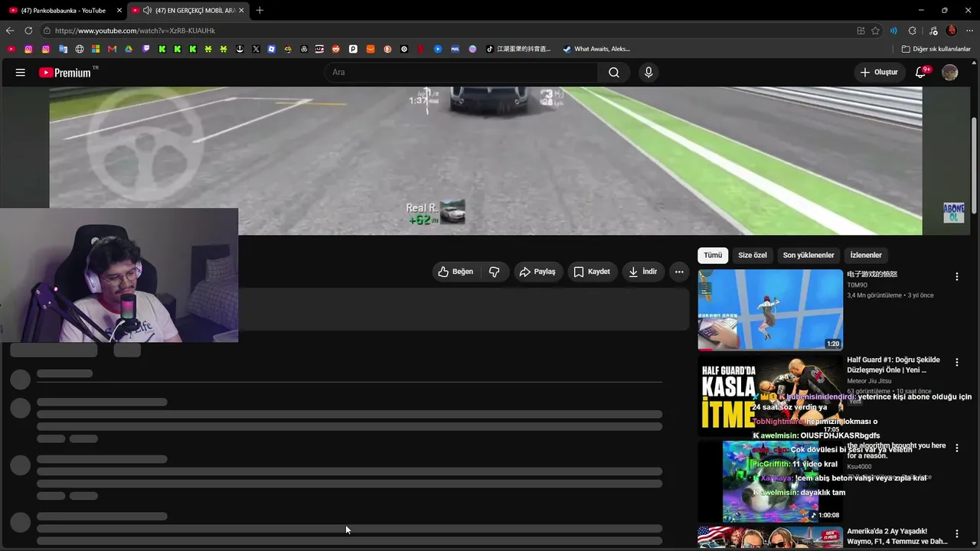The image size is (980, 551).
Task: View site information via the lock icon
Action: pos(47,31)
